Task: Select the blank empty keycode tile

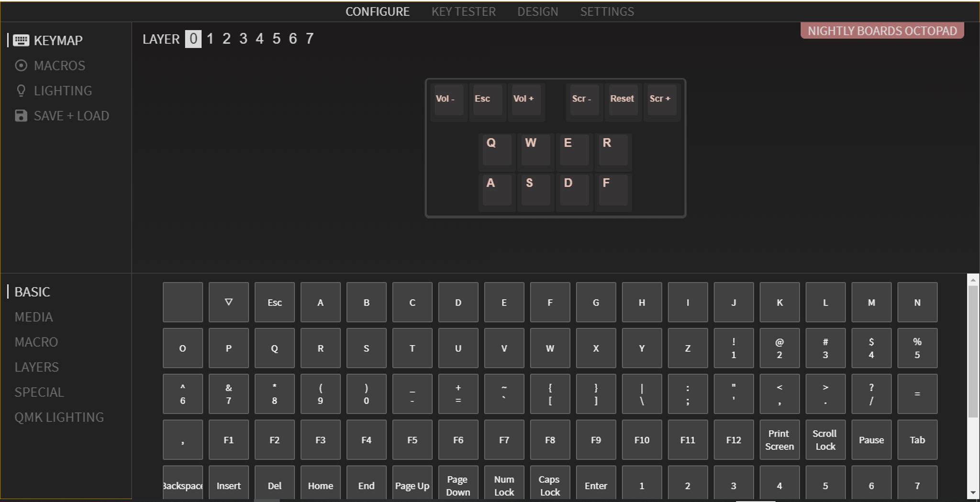Action: point(182,302)
